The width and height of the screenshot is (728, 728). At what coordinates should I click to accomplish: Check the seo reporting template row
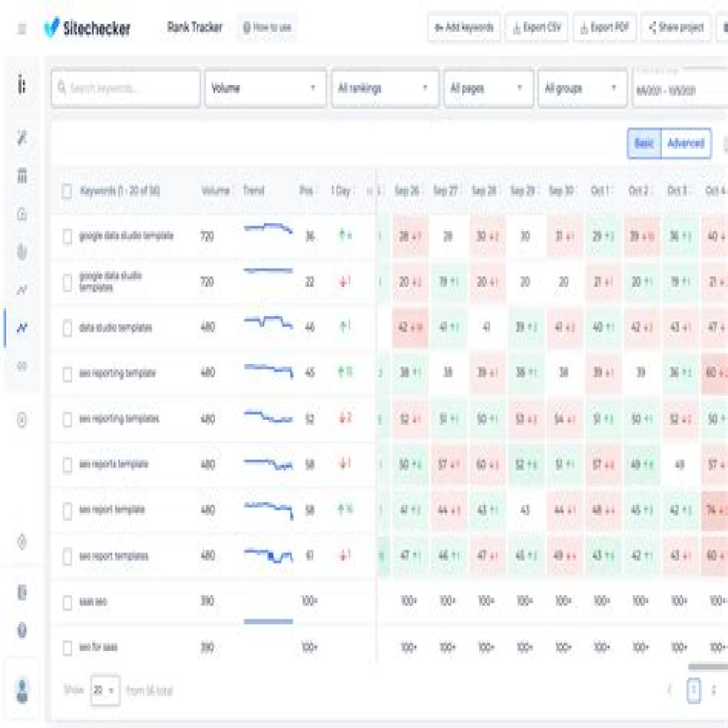pos(67,374)
